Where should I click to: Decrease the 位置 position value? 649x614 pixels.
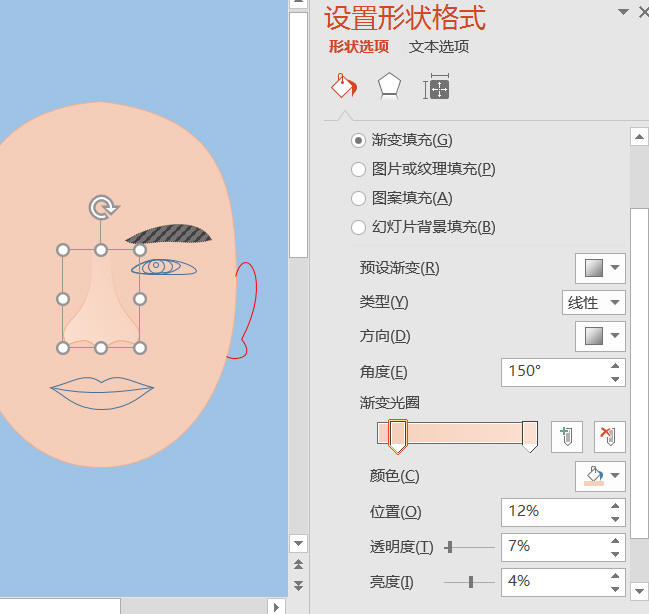point(615,519)
